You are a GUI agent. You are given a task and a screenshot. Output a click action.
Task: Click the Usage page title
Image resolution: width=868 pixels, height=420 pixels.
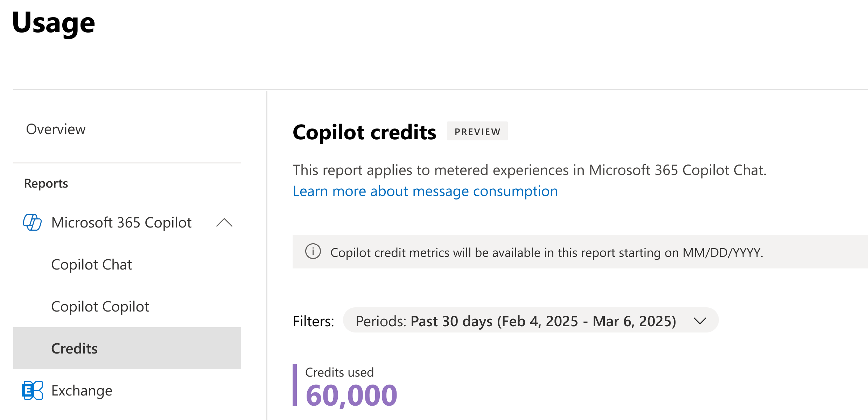coord(54,23)
